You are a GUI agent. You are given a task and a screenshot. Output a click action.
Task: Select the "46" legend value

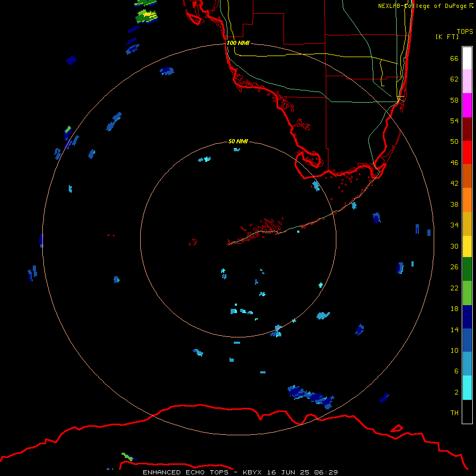pyautogui.click(x=454, y=162)
